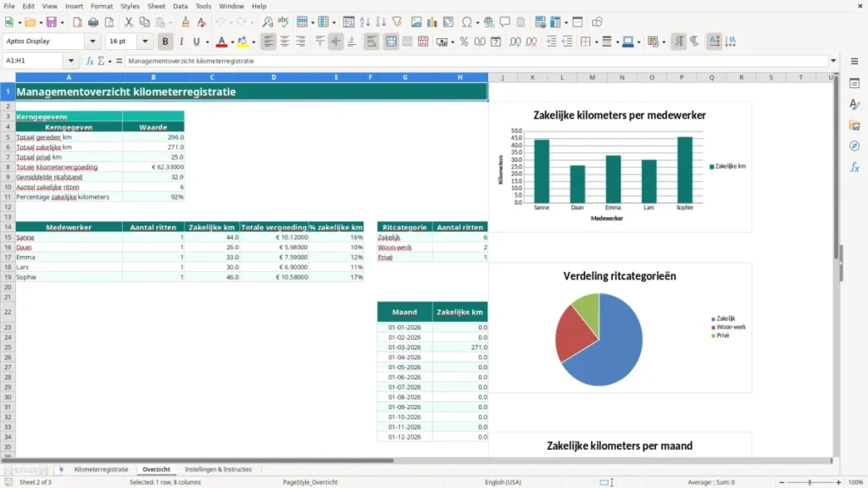Click the AutoFilter funnel icon
This screenshot has height=488, width=868.
397,22
